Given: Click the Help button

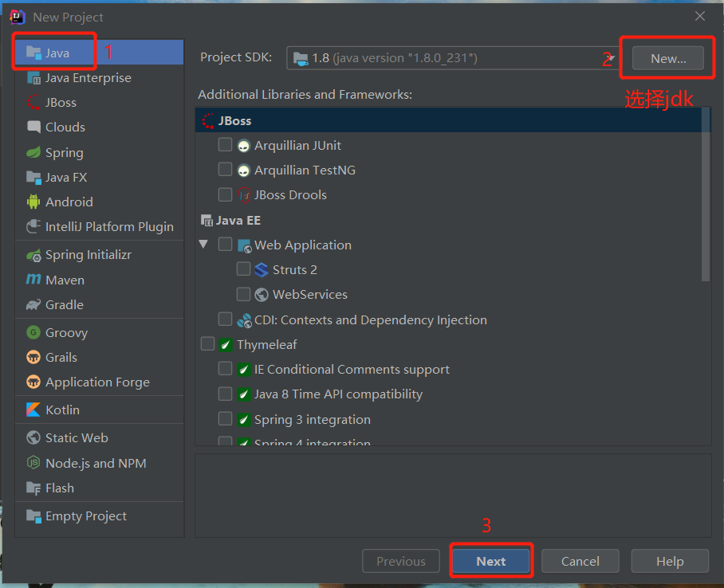Looking at the screenshot, I should pyautogui.click(x=670, y=561).
